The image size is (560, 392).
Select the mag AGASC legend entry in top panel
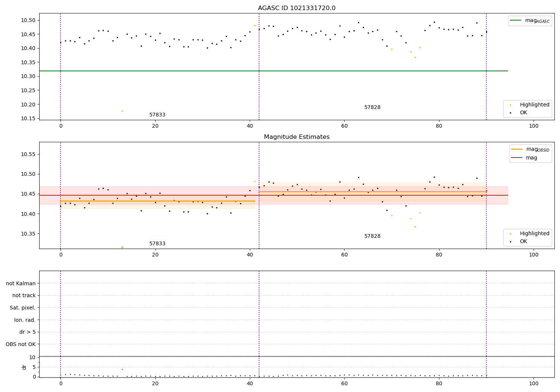(x=530, y=21)
